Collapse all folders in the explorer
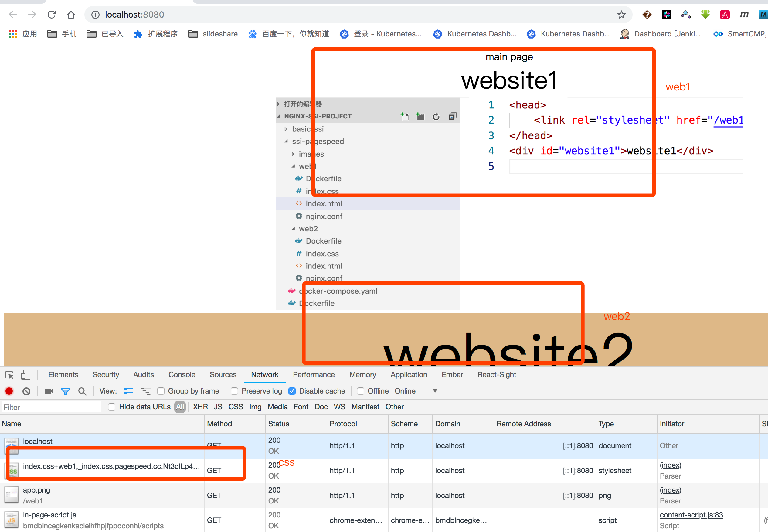768x532 pixels. point(453,116)
